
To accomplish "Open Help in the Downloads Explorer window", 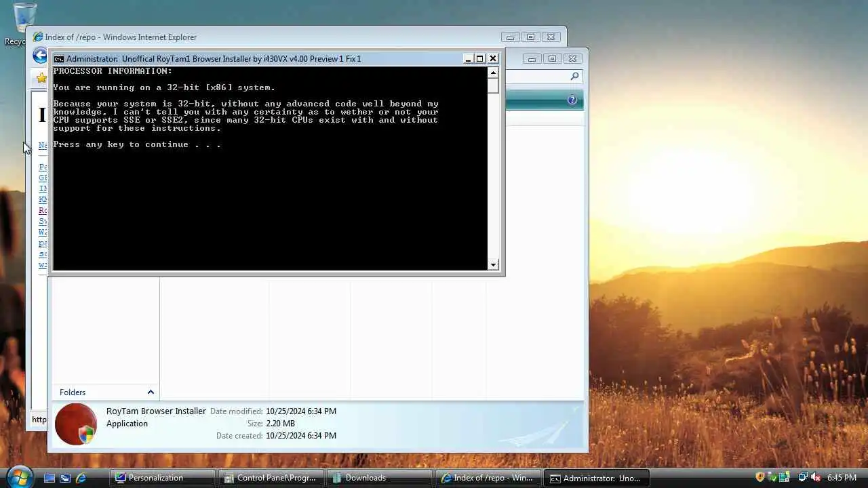I will coord(572,100).
